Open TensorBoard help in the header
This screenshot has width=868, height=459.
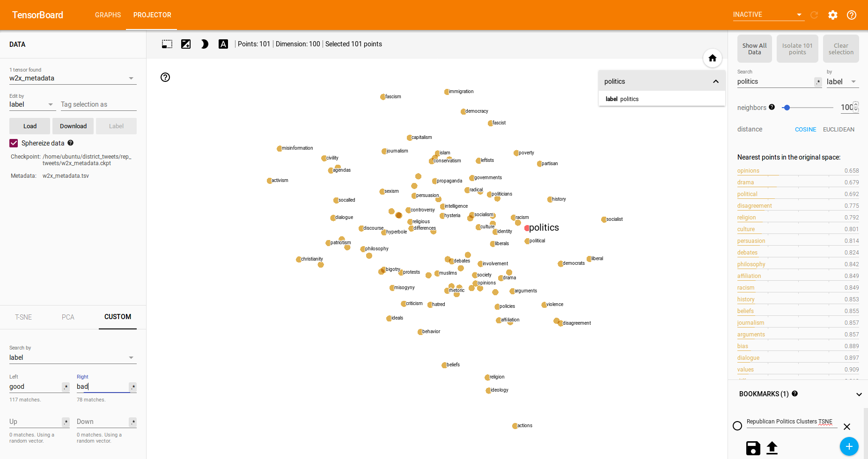pos(852,15)
